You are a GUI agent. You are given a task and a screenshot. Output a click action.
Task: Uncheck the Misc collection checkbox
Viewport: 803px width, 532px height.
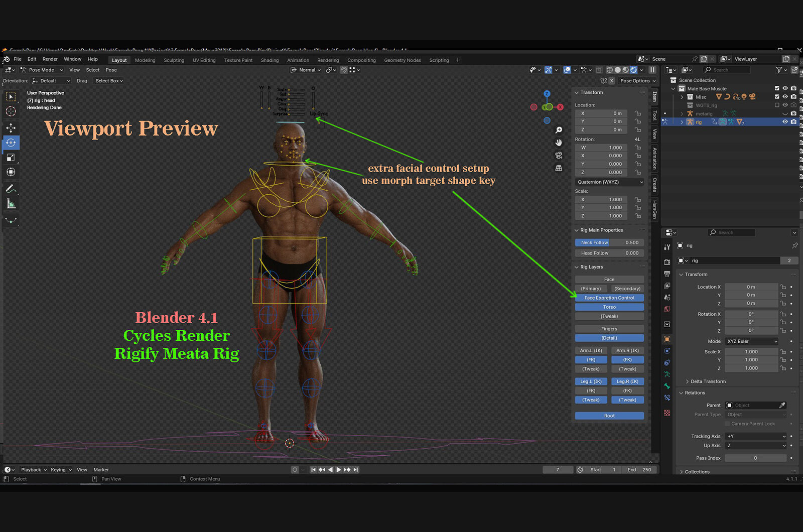[777, 97]
